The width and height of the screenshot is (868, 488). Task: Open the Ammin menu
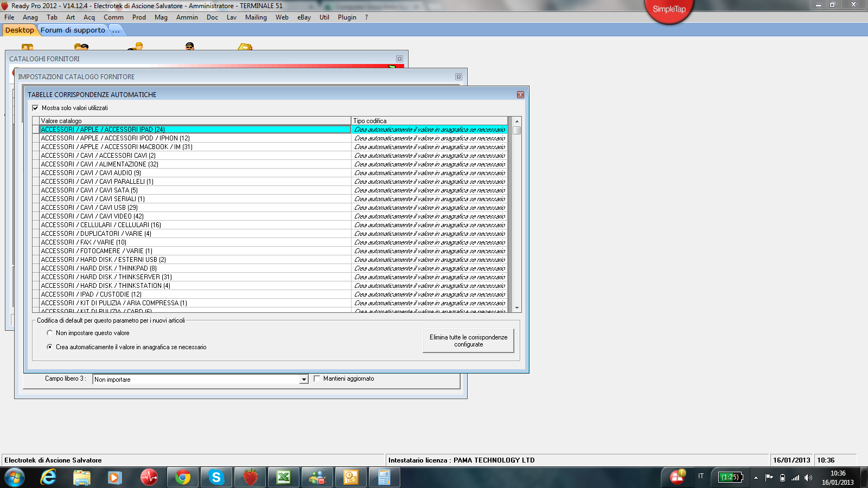187,17
